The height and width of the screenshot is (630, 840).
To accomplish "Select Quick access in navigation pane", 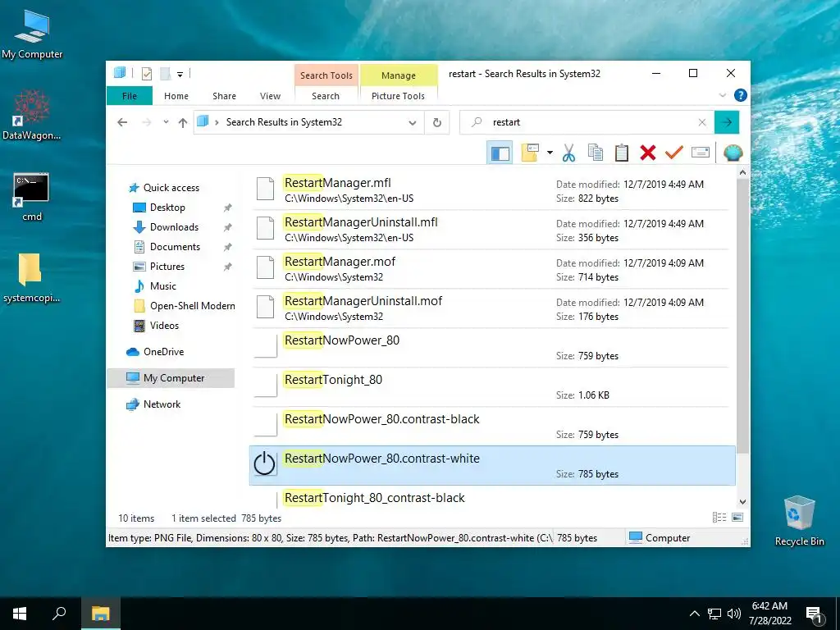I will tap(171, 188).
